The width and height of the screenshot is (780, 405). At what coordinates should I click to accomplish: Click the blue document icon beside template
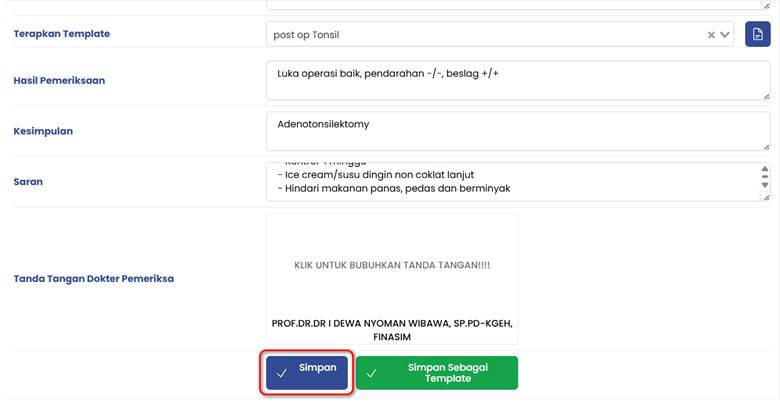click(x=757, y=35)
